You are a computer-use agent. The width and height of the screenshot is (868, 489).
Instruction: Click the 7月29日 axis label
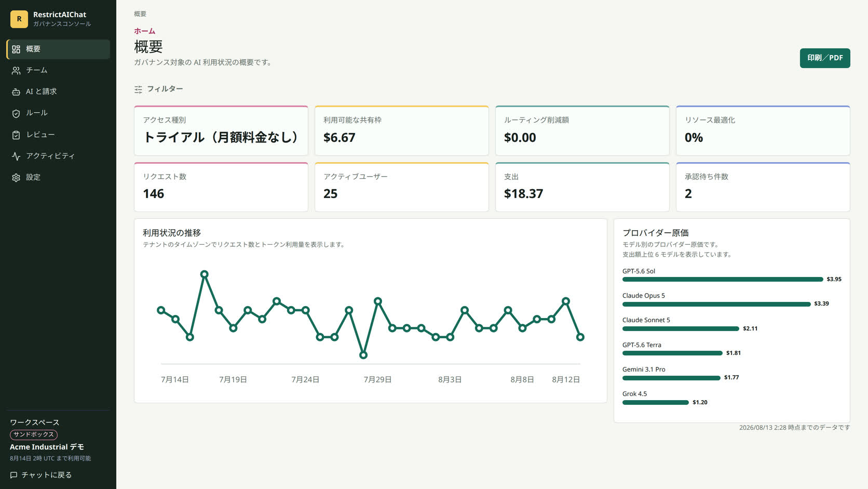click(377, 380)
